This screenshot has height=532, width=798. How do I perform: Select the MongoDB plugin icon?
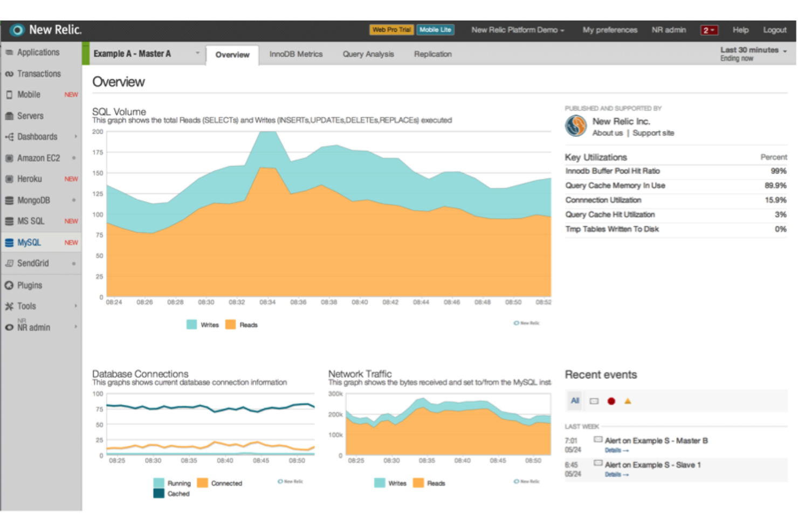[x=9, y=200]
